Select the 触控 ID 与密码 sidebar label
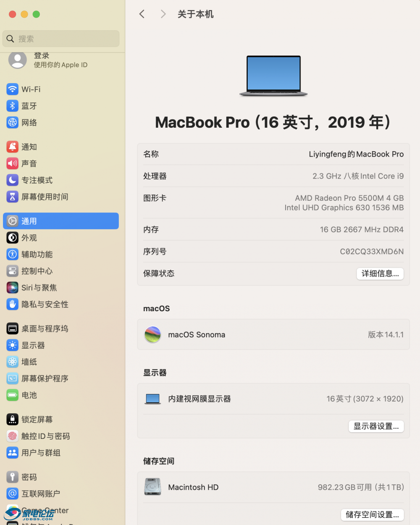This screenshot has width=420, height=525. pyautogui.click(x=46, y=436)
